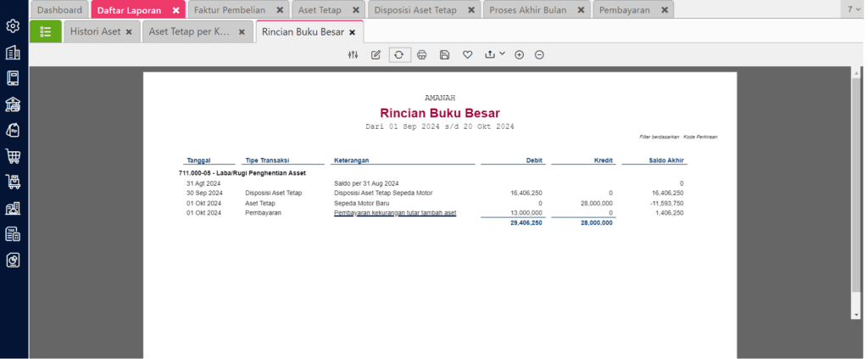Refresh the Rincian Buku Besar report
Viewport: 868px width, 359px height.
click(399, 55)
